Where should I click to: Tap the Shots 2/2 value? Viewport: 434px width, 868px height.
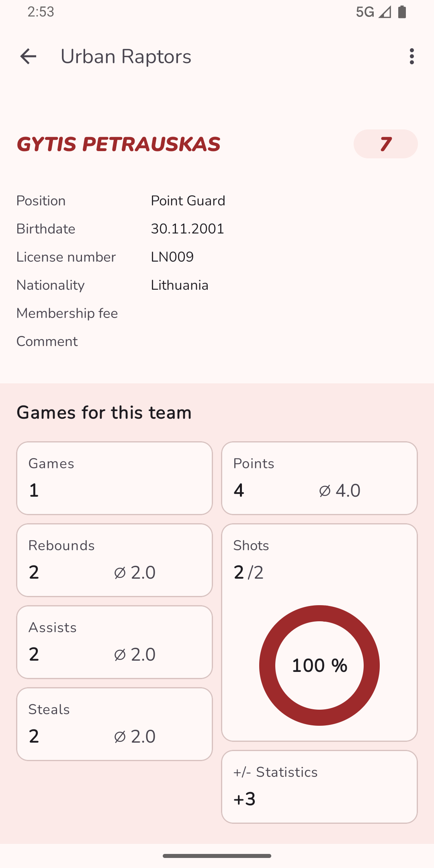[249, 572]
